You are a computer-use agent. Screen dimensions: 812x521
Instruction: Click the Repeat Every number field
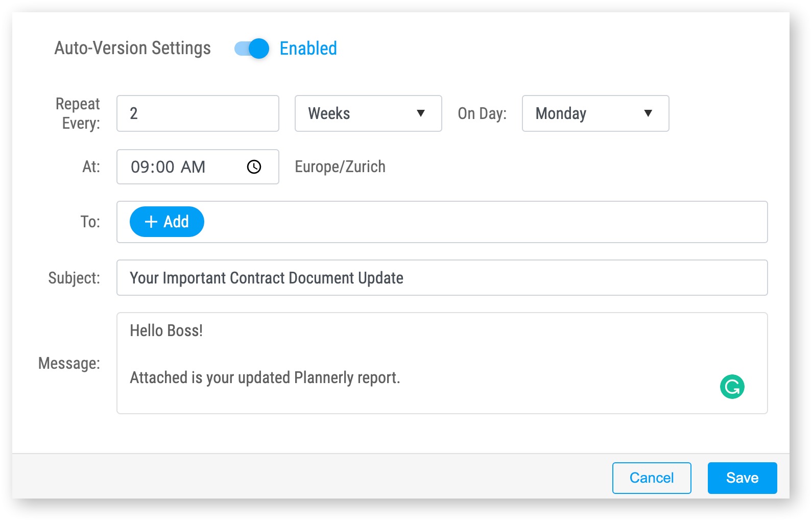198,113
